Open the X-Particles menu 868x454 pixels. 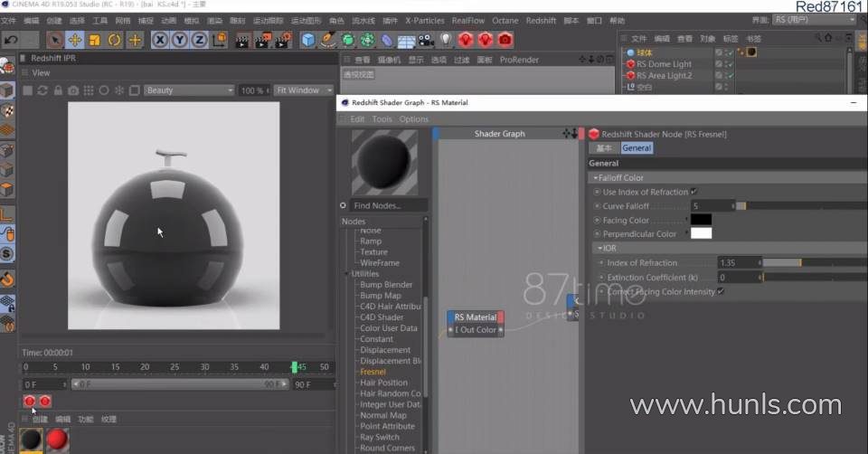tap(425, 21)
